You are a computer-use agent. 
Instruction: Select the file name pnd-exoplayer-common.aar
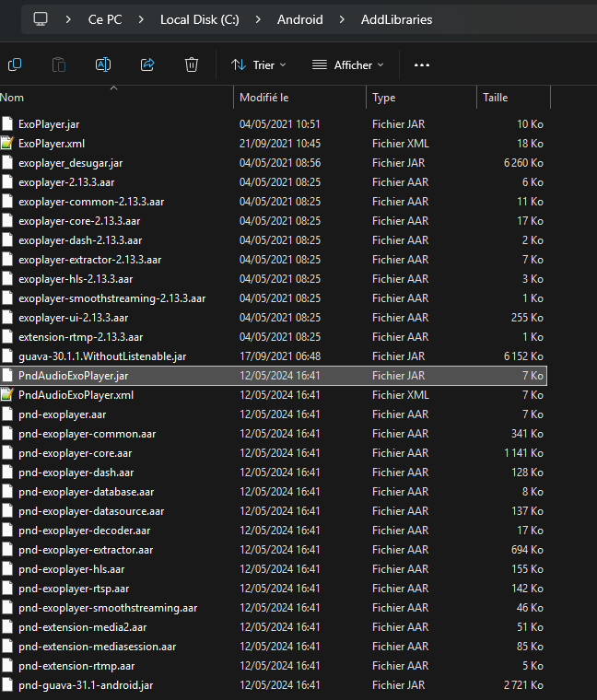tap(88, 434)
